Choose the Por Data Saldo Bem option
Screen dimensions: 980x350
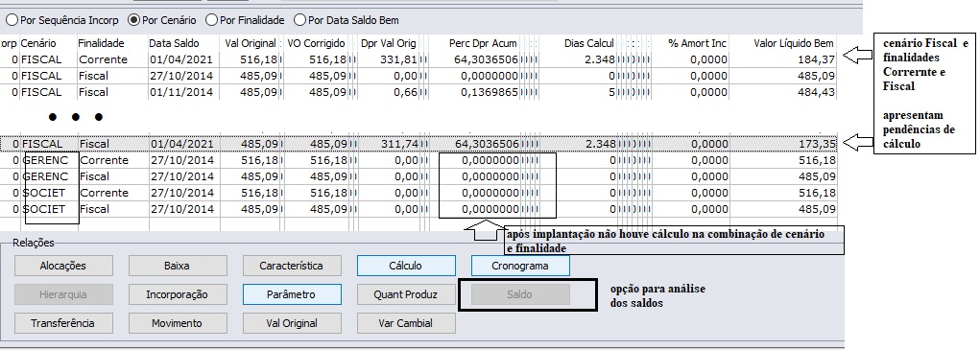point(347,20)
